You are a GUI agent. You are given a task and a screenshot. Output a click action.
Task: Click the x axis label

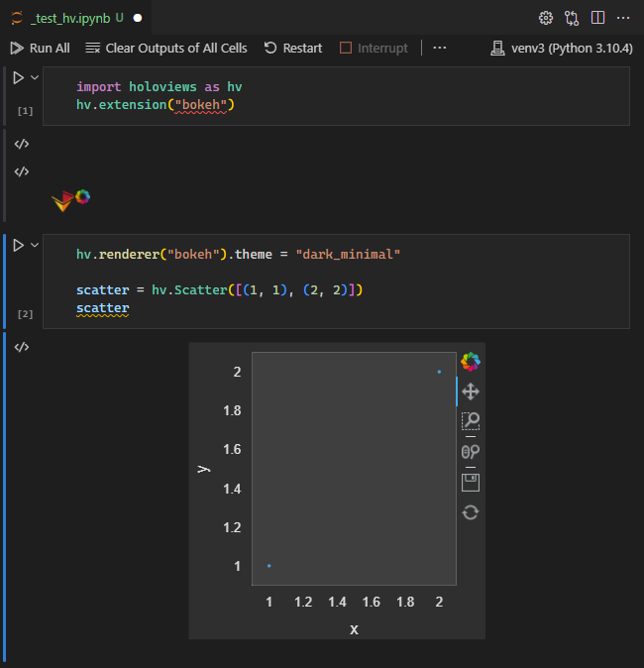(354, 629)
